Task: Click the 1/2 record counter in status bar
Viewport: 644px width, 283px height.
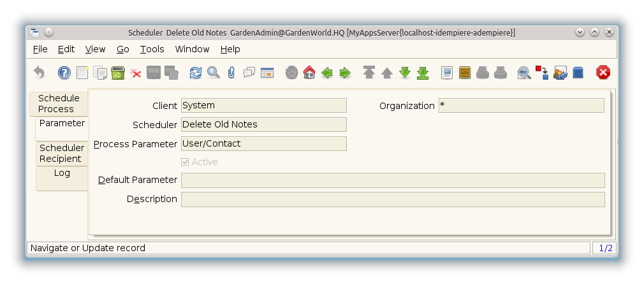Action: pos(604,248)
